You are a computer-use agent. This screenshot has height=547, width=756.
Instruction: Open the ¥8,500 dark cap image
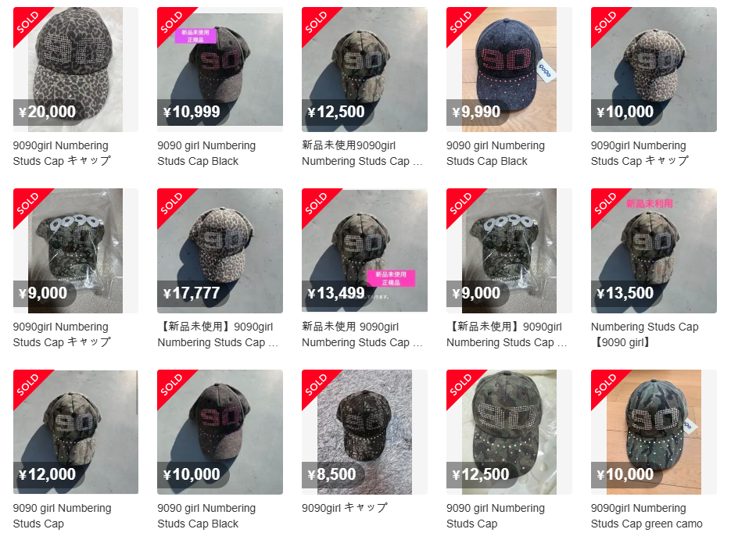point(364,432)
